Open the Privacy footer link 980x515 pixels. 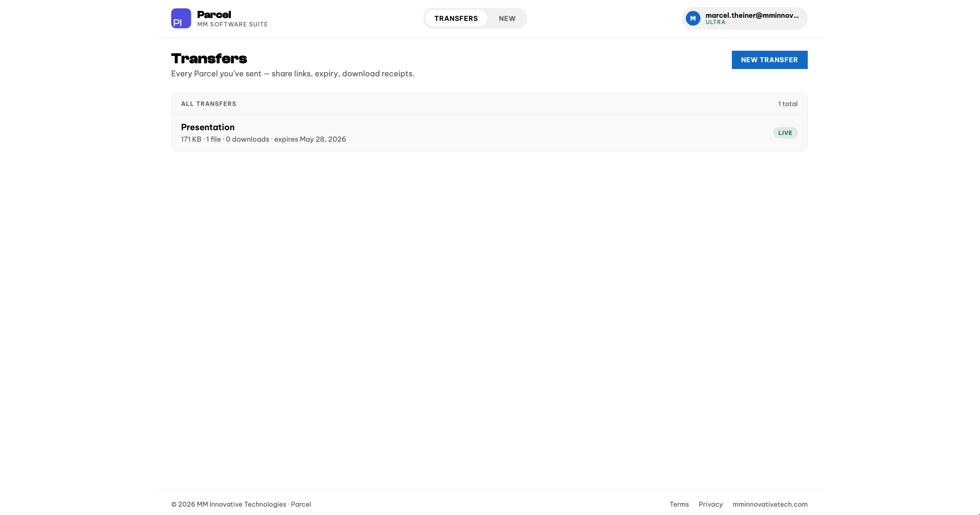click(710, 504)
